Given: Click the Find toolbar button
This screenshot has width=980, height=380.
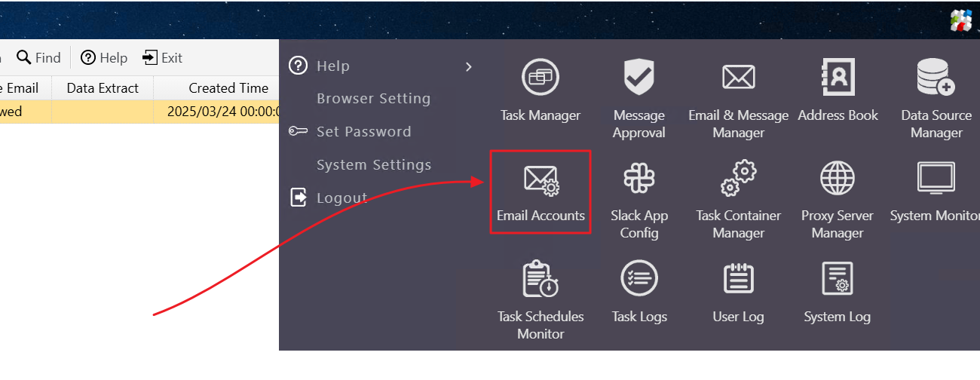Looking at the screenshot, I should point(38,58).
